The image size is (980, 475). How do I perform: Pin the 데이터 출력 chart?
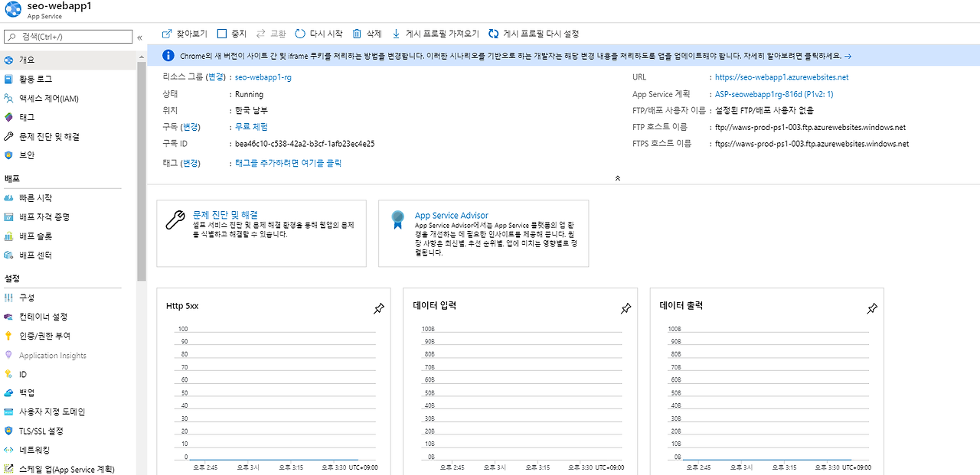pos(872,308)
